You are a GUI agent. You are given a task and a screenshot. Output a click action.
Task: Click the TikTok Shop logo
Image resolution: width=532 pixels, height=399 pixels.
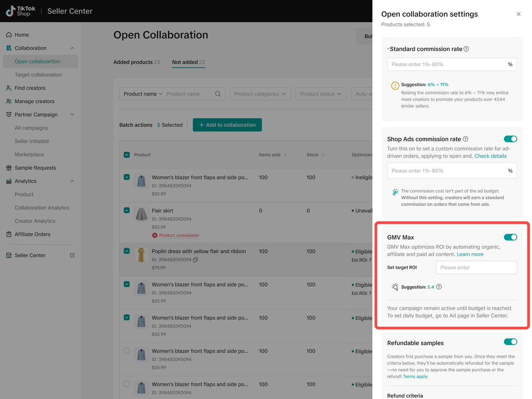tap(20, 11)
